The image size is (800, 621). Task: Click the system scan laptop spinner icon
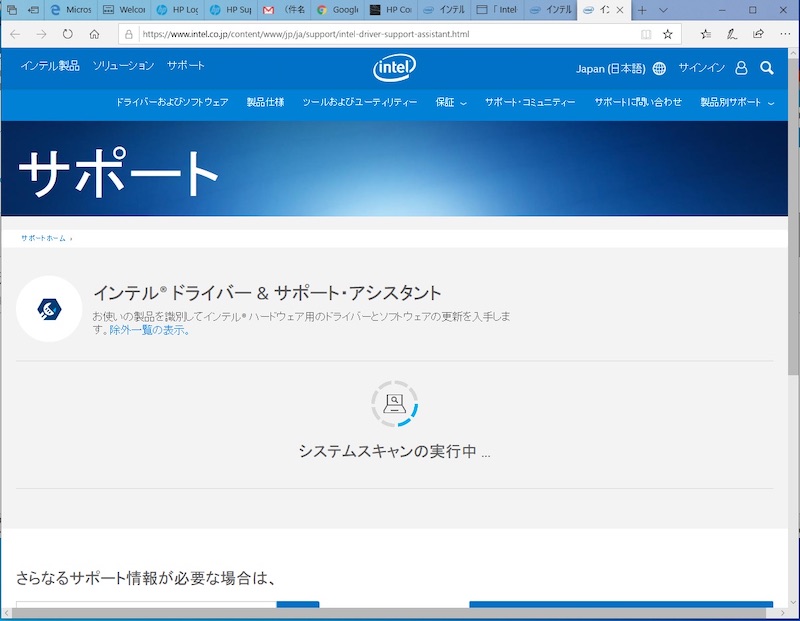pos(394,404)
